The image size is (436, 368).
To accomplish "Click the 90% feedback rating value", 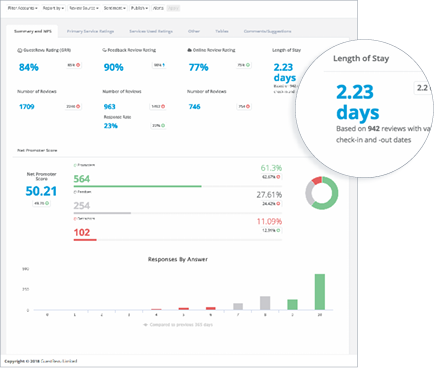I will point(114,67).
